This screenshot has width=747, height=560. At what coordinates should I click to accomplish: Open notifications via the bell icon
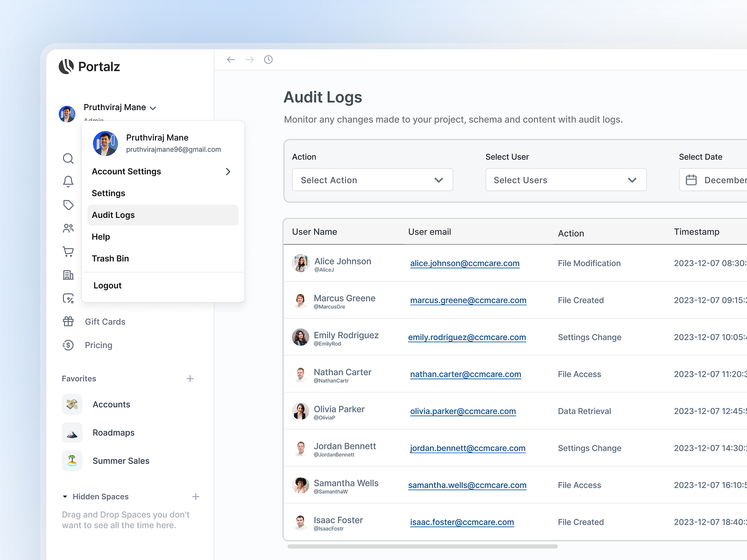68,182
